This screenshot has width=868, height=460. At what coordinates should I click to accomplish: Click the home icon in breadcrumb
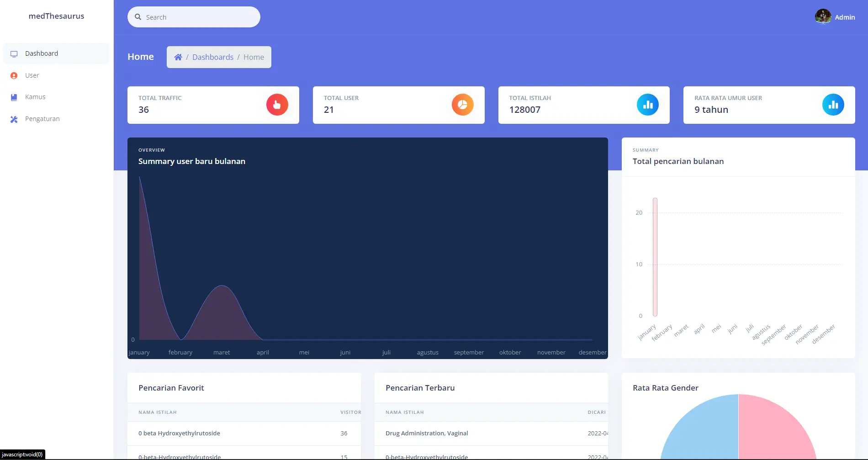click(178, 57)
